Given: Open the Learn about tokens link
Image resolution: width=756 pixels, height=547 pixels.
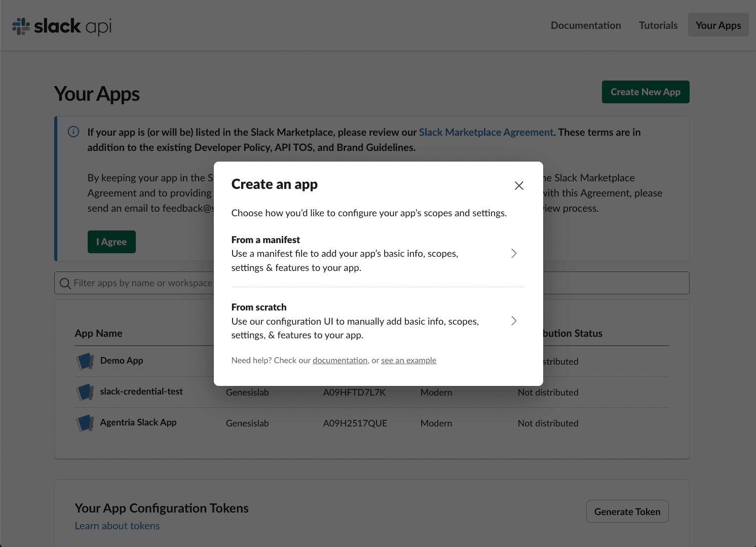Looking at the screenshot, I should click(x=117, y=526).
